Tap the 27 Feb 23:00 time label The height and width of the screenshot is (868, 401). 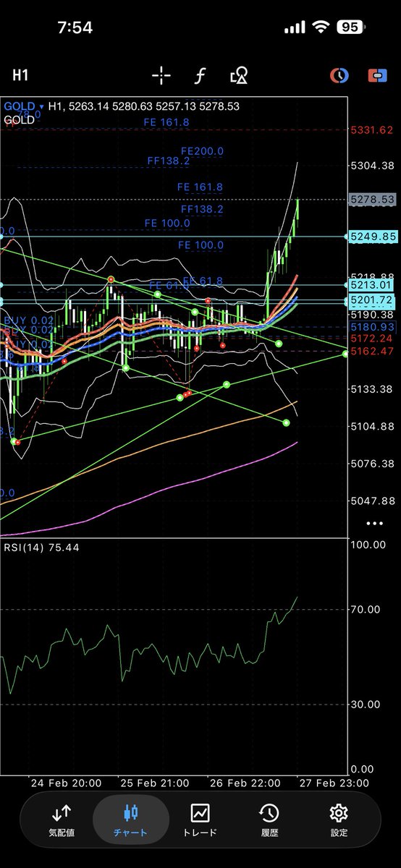(x=334, y=783)
